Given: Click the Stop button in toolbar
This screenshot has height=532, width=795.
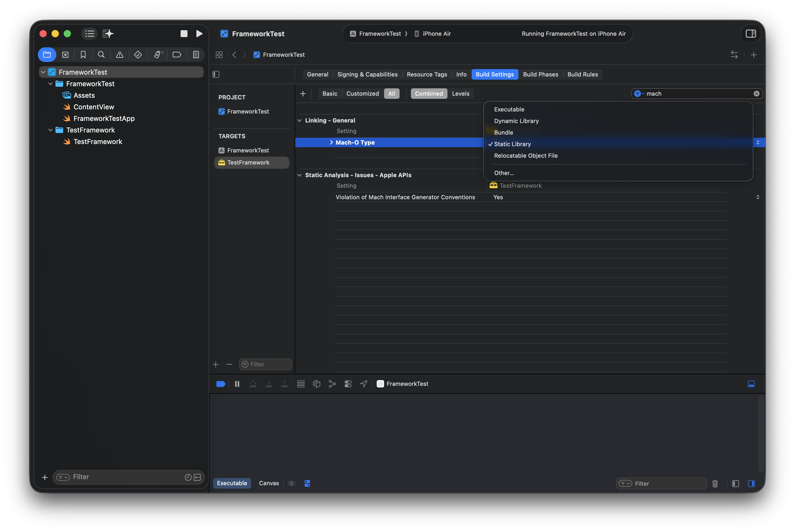Looking at the screenshot, I should pos(184,34).
